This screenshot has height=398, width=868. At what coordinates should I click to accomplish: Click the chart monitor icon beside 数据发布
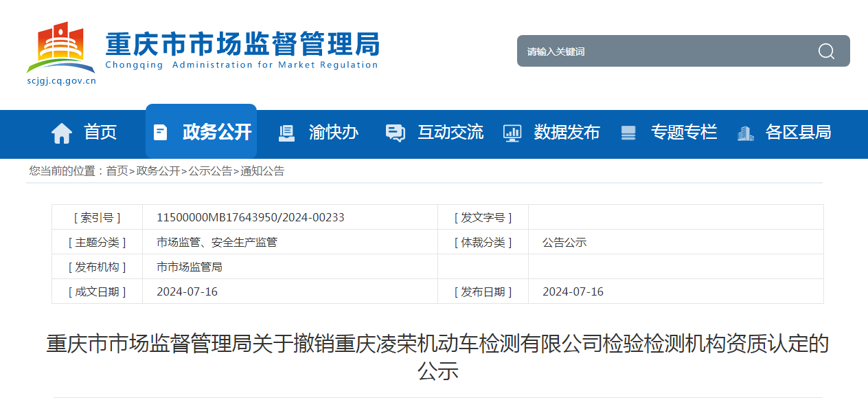coord(512,133)
